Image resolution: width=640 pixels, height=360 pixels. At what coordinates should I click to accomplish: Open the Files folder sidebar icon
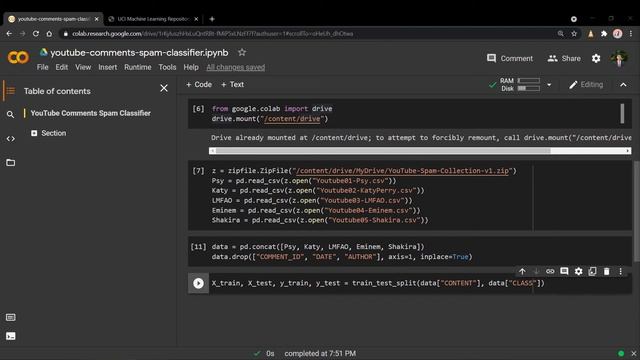pos(10,162)
